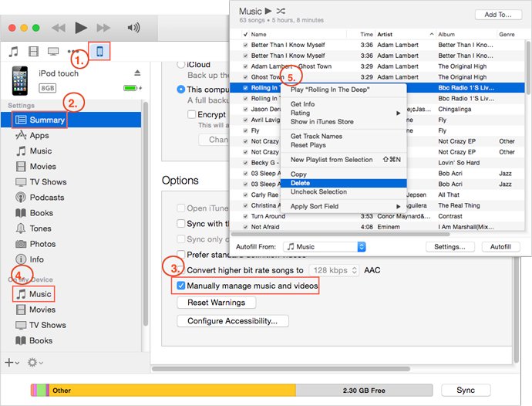This screenshot has height=406, width=532.
Task: Click the plus add button in sidebar
Action: coord(11,362)
